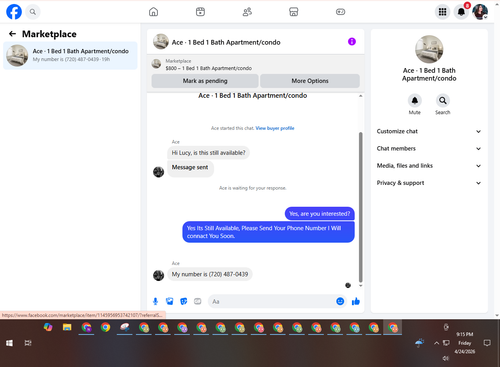Open the emoji picker smiley icon
Screen dimensions: 500x367
pos(340,301)
